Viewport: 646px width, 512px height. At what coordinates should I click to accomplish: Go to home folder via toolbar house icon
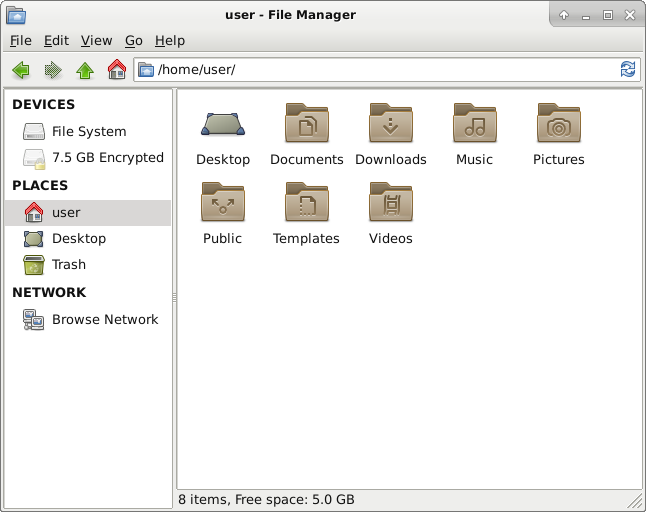pos(117,69)
